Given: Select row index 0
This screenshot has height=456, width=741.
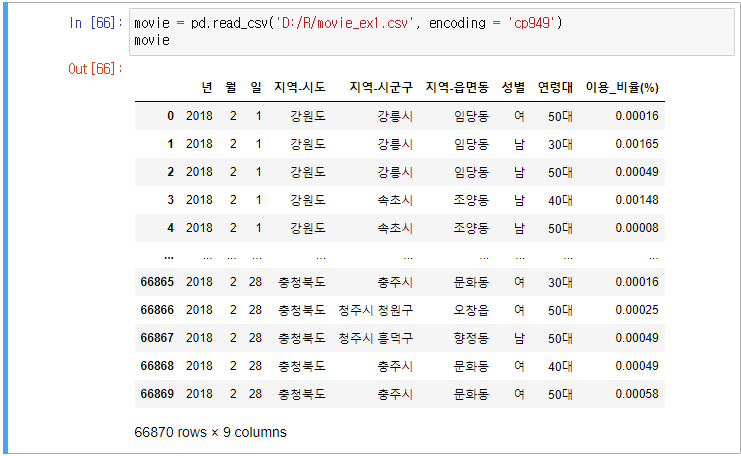Looking at the screenshot, I should [171, 116].
